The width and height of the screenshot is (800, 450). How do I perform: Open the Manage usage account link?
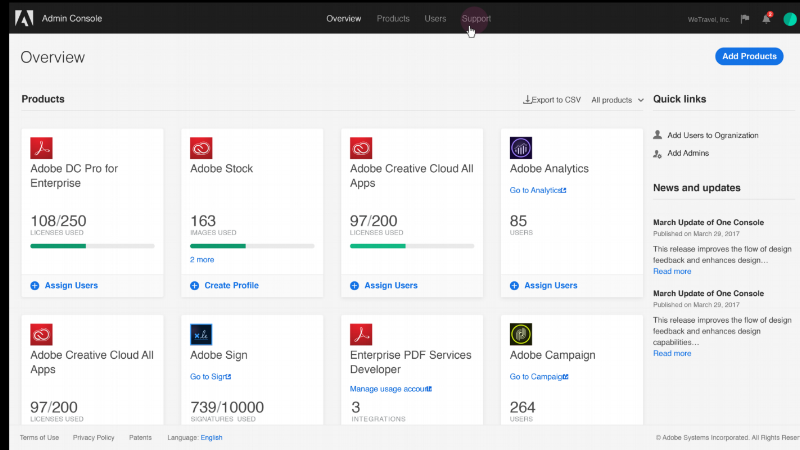coord(391,389)
